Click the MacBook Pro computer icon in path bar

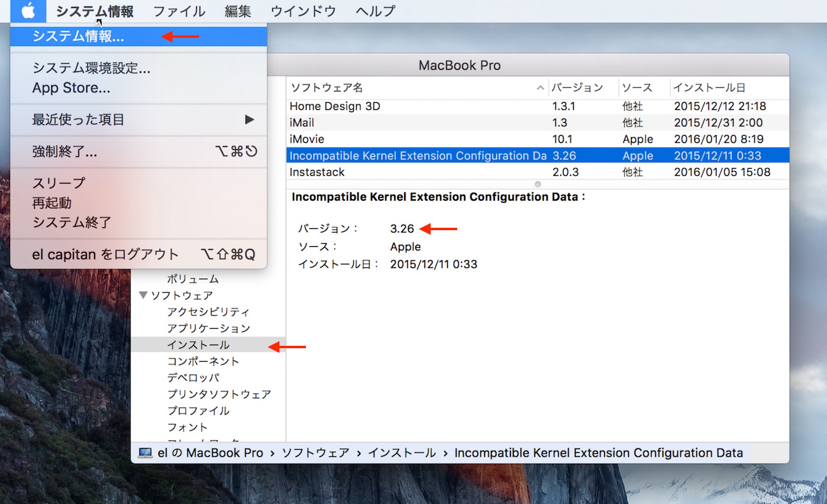(x=145, y=453)
